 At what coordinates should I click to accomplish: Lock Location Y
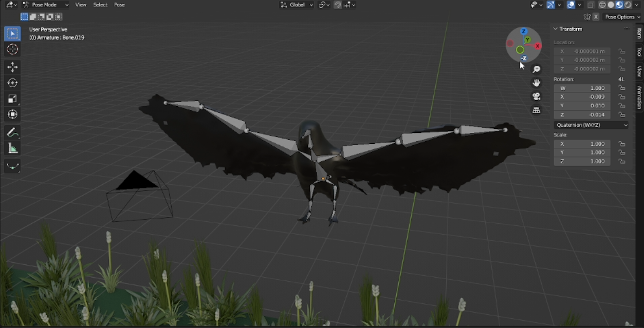click(622, 60)
